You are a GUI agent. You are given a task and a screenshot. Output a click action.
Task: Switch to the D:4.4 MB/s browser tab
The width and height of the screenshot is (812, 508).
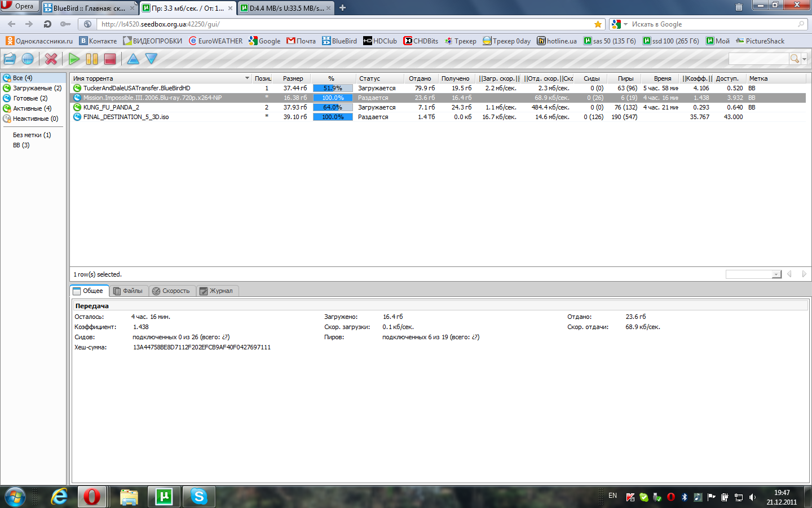click(285, 8)
